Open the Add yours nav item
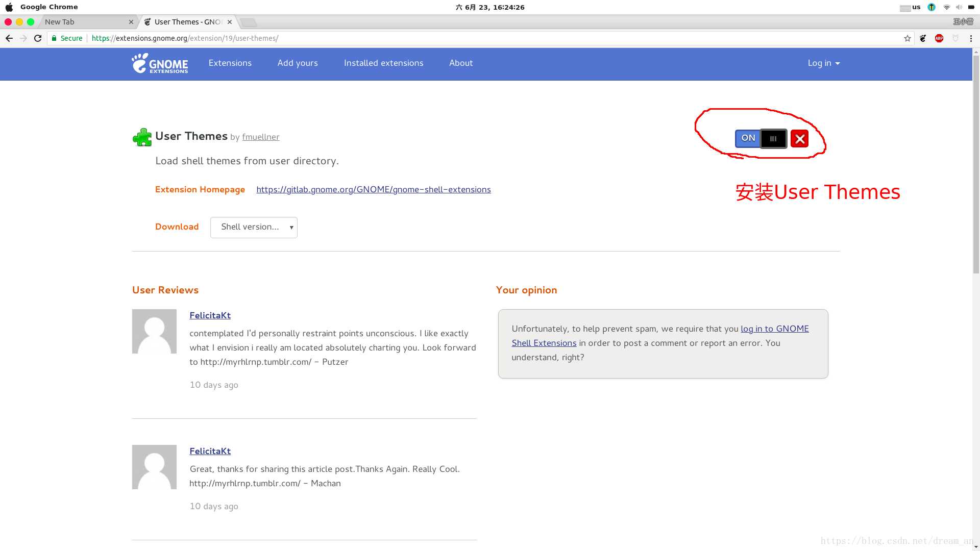The image size is (980, 551). (x=298, y=63)
